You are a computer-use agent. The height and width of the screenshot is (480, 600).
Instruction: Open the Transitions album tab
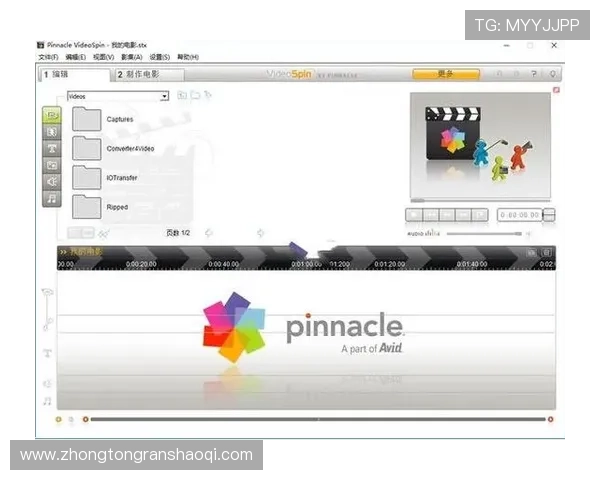pos(52,132)
